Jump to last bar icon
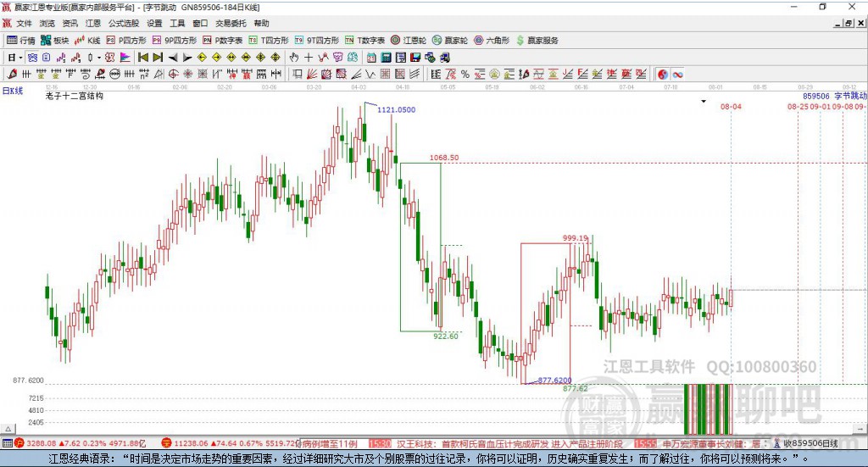This screenshot has width=868, height=467. coord(158,58)
